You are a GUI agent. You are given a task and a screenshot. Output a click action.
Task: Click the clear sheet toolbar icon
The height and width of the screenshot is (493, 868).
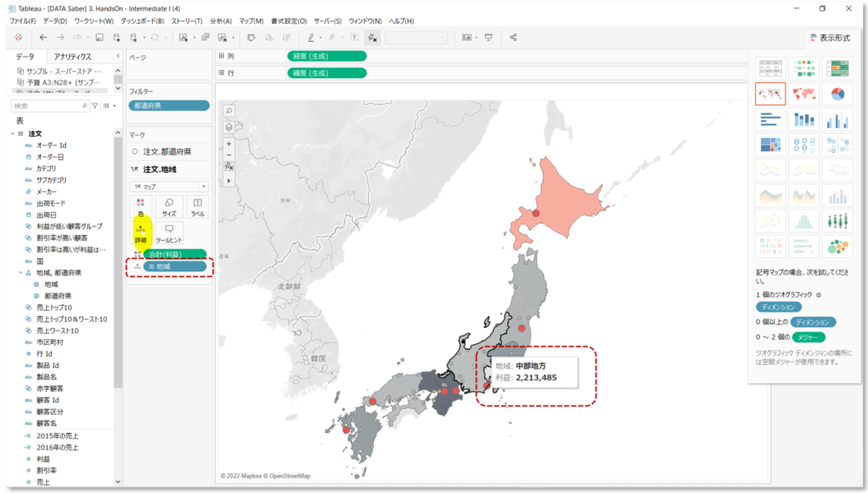223,37
